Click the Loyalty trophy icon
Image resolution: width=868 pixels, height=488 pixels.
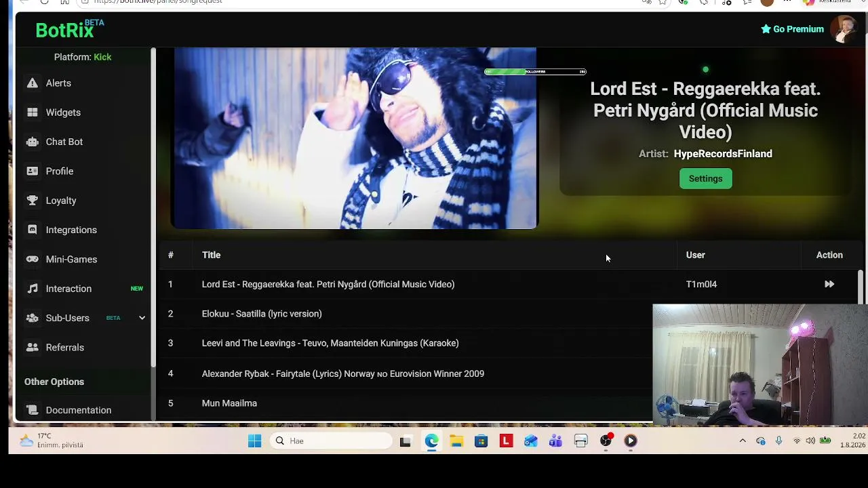[x=33, y=201]
